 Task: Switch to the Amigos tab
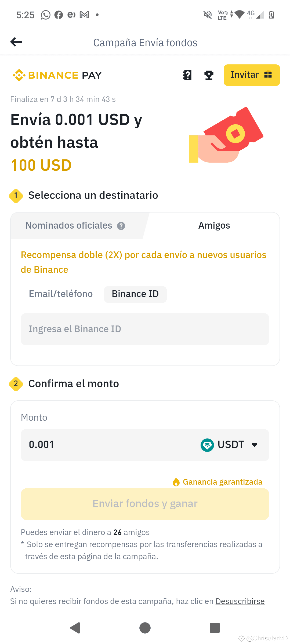pos(214,226)
